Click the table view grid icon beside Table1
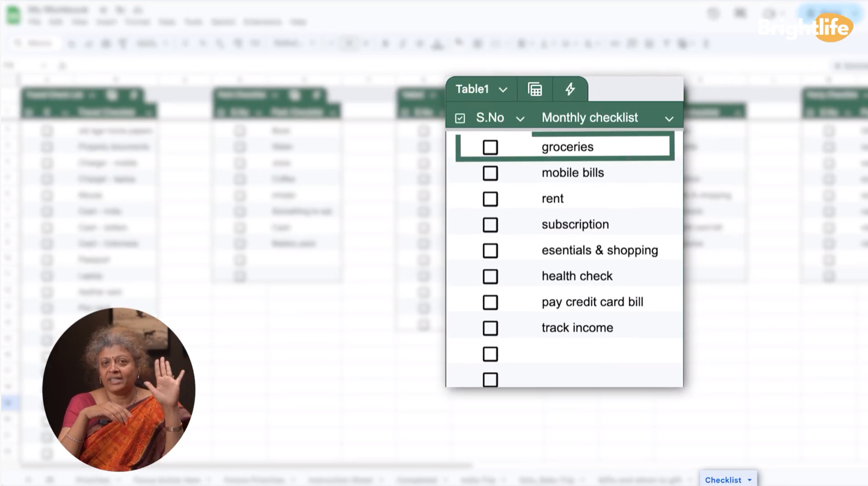 point(535,90)
